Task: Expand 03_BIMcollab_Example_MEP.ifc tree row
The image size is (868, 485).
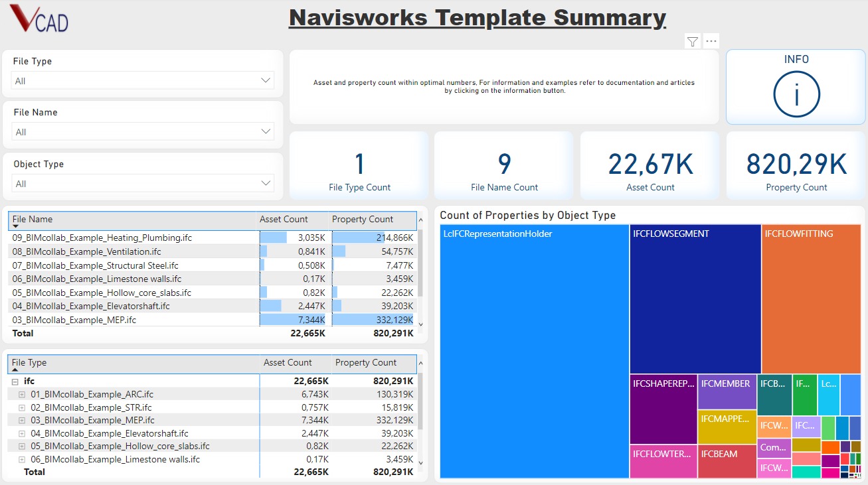Action: (22, 420)
